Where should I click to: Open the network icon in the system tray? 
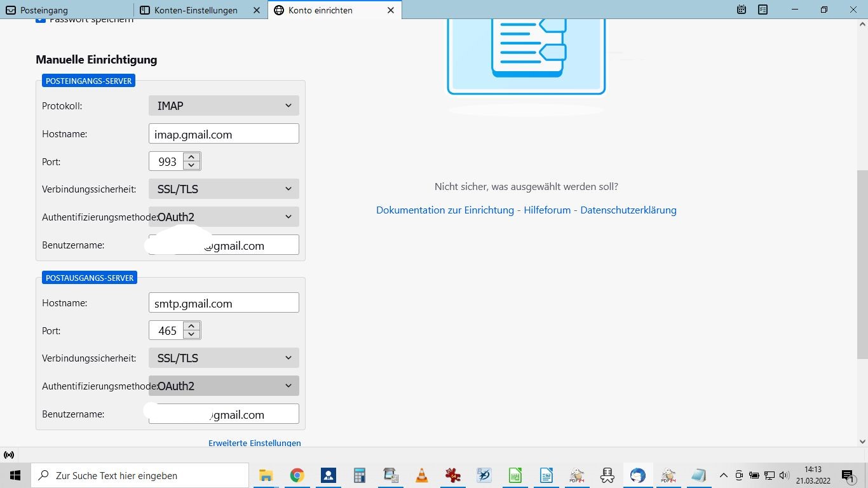click(770, 475)
